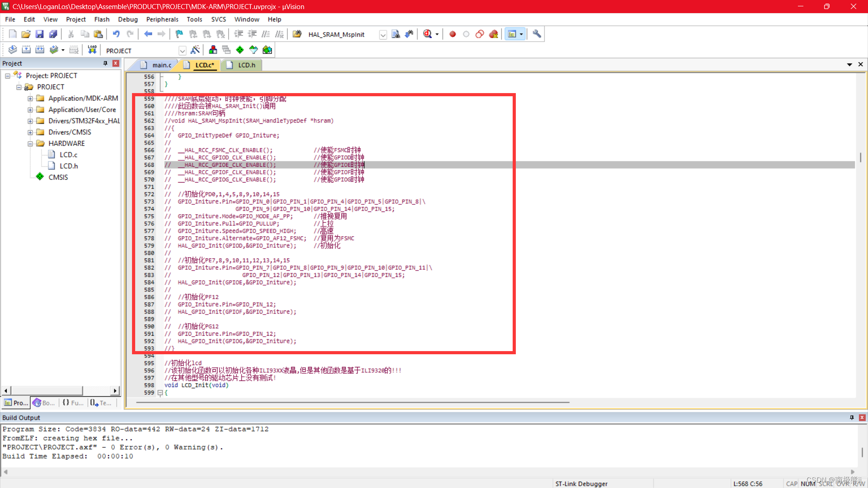Open the Peripherals menu
Image resolution: width=868 pixels, height=488 pixels.
point(162,19)
